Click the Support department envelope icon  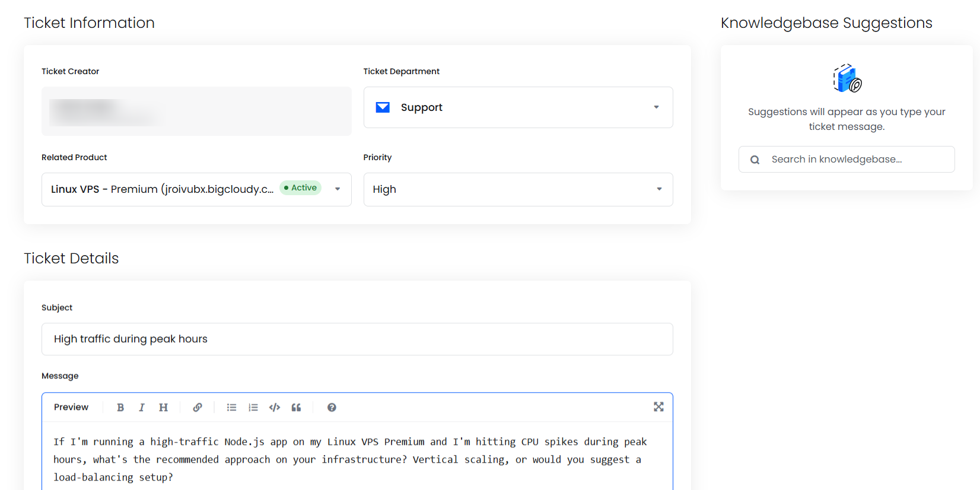383,107
